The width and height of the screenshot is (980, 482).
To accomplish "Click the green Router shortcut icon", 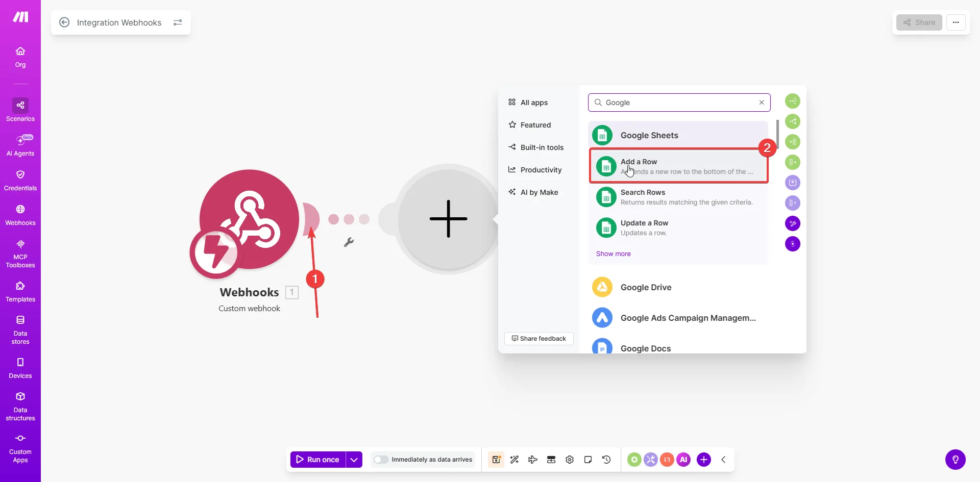I will pos(793,121).
